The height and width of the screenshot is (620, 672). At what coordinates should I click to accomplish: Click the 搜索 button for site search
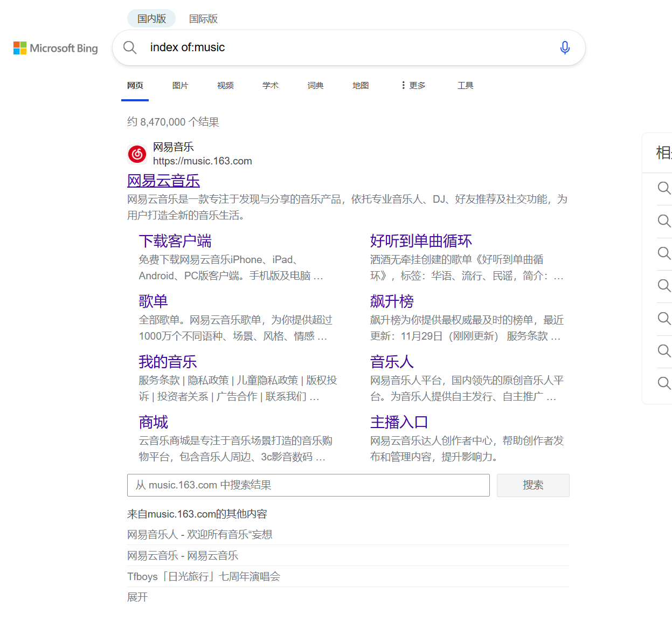click(x=533, y=485)
